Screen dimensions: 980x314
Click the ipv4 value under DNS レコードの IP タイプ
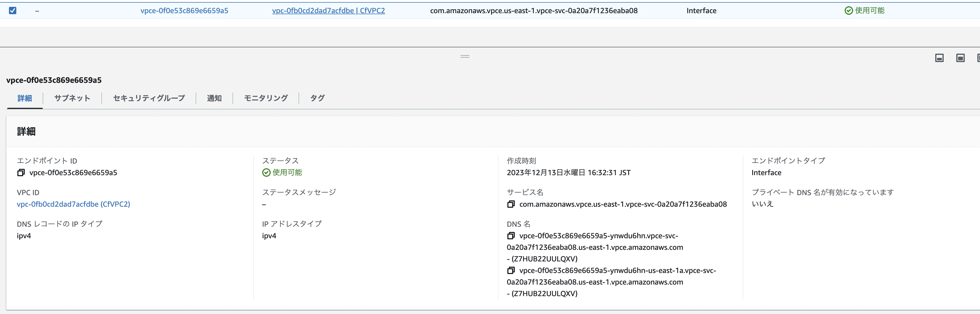tap(24, 236)
